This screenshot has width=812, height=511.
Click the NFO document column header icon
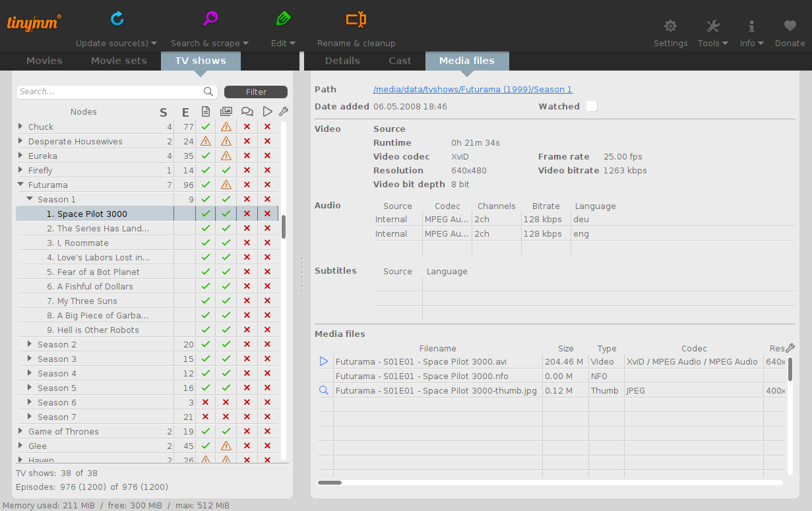click(206, 111)
